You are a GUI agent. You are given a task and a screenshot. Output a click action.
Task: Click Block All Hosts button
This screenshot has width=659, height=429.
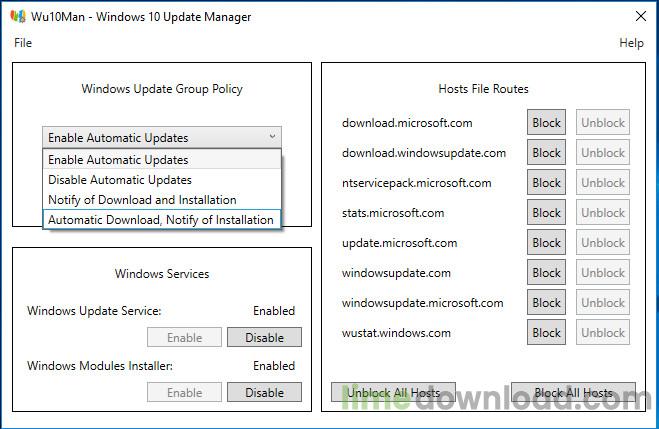[573, 392]
